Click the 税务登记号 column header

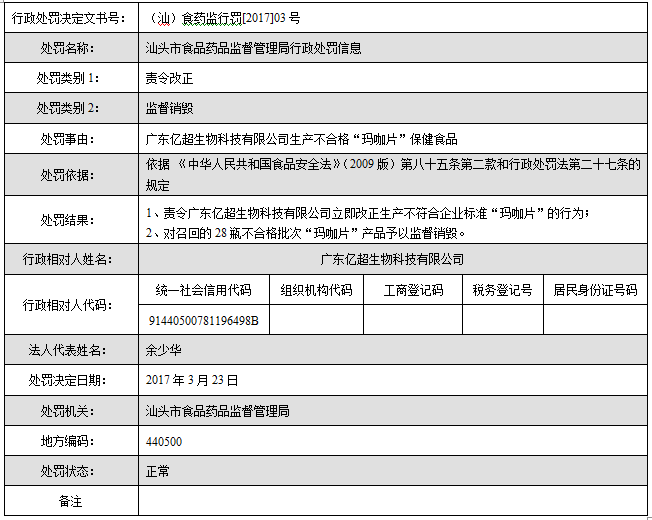tap(503, 290)
